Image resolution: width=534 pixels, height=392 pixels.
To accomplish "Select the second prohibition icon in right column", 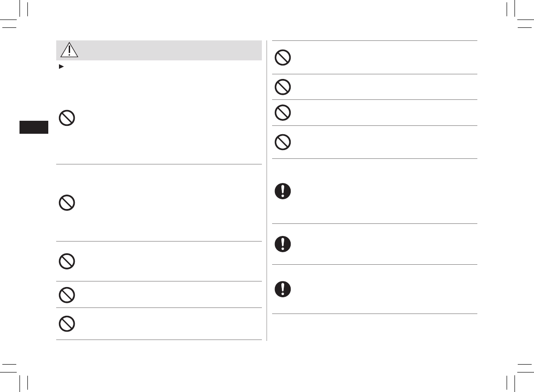I will pos(283,87).
